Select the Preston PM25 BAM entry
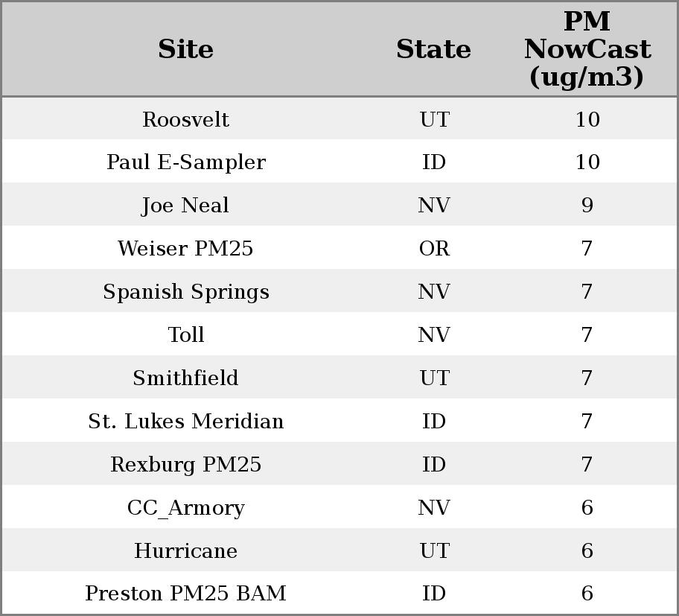The width and height of the screenshot is (679, 616). 185,594
